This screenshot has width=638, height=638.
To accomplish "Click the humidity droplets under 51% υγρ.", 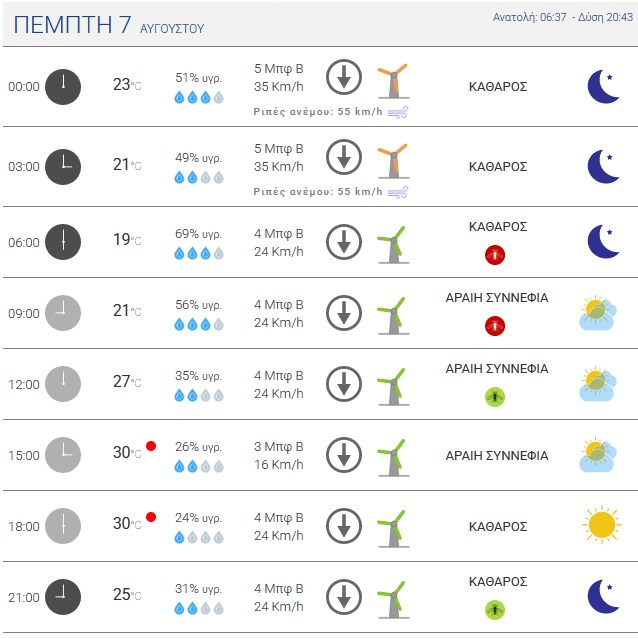I will click(x=199, y=97).
